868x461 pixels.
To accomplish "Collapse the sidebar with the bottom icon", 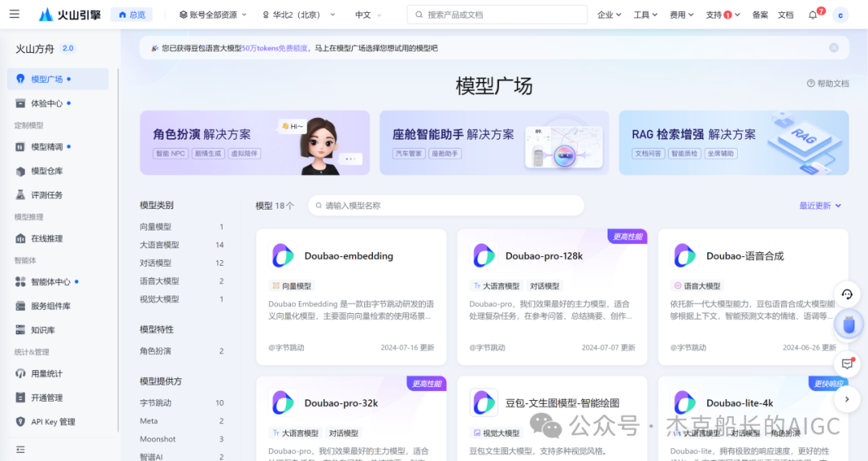I will coord(20,450).
